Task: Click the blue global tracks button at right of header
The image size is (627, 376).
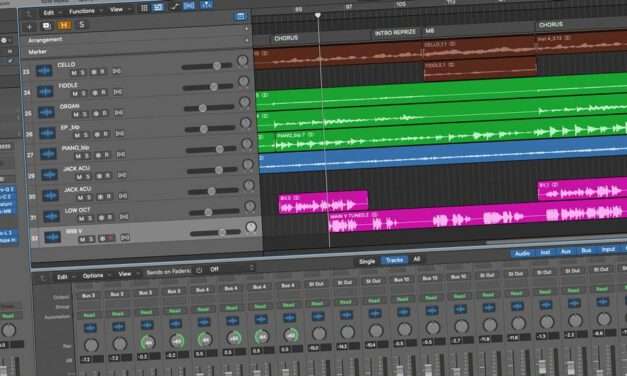Action: click(x=240, y=16)
